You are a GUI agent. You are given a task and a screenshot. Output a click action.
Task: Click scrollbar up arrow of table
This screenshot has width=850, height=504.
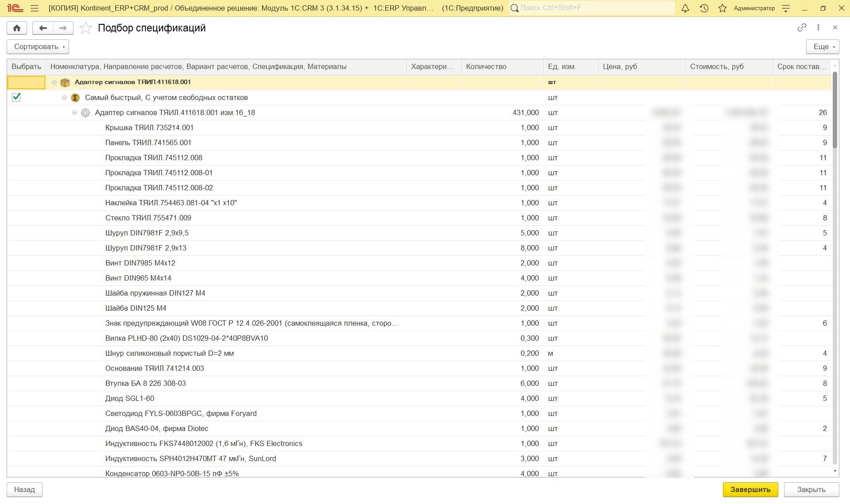point(835,66)
